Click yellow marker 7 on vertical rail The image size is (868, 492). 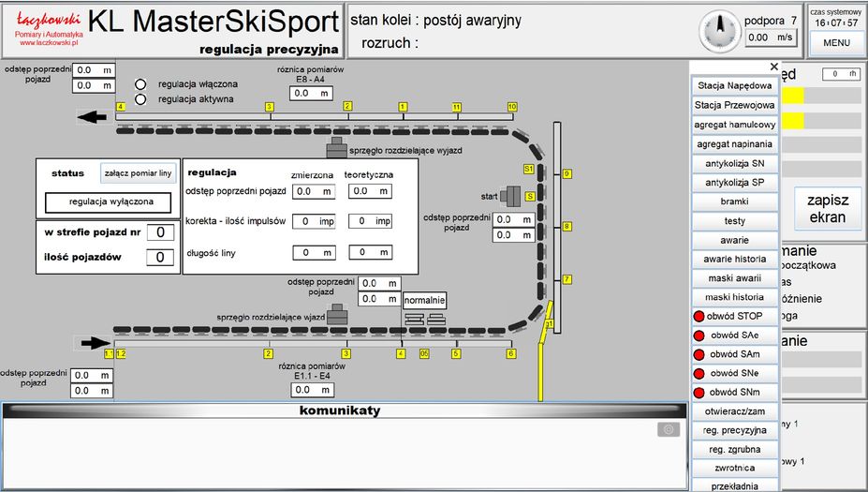click(x=566, y=279)
